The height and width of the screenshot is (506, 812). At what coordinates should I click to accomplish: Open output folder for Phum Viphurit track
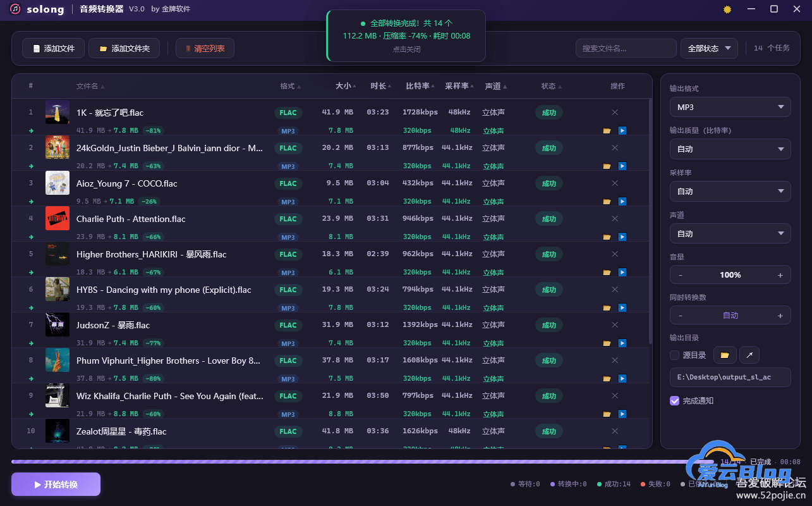click(x=607, y=379)
